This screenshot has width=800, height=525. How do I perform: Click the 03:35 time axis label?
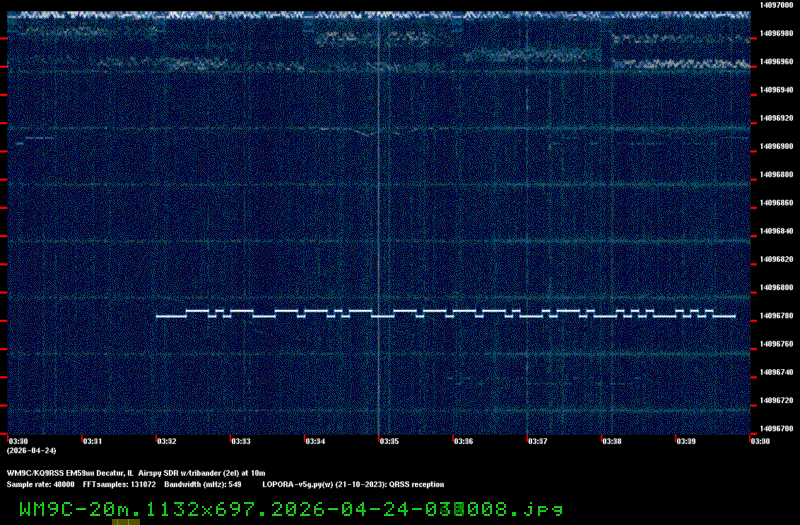389,441
